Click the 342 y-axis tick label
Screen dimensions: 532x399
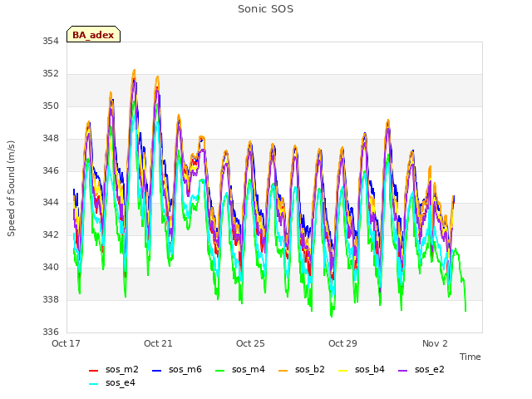51,234
